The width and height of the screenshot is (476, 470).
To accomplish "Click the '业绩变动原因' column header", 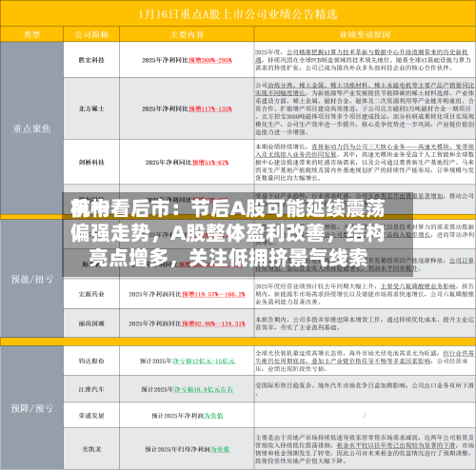I will click(365, 34).
